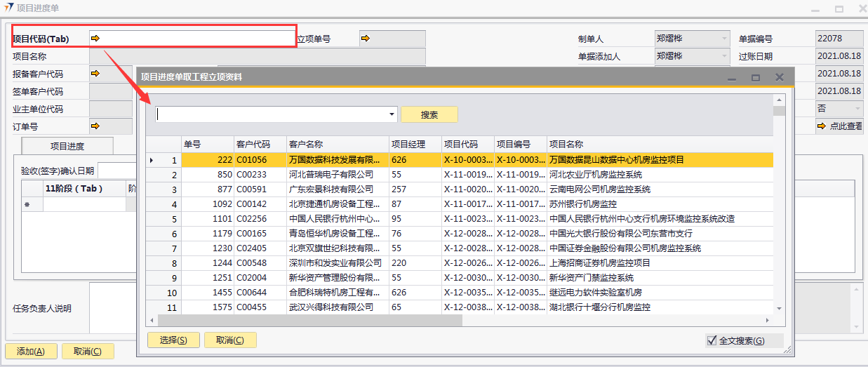This screenshot has height=367, width=868.
Task: Click the arrow icon in 项目代码 field
Action: 95,39
